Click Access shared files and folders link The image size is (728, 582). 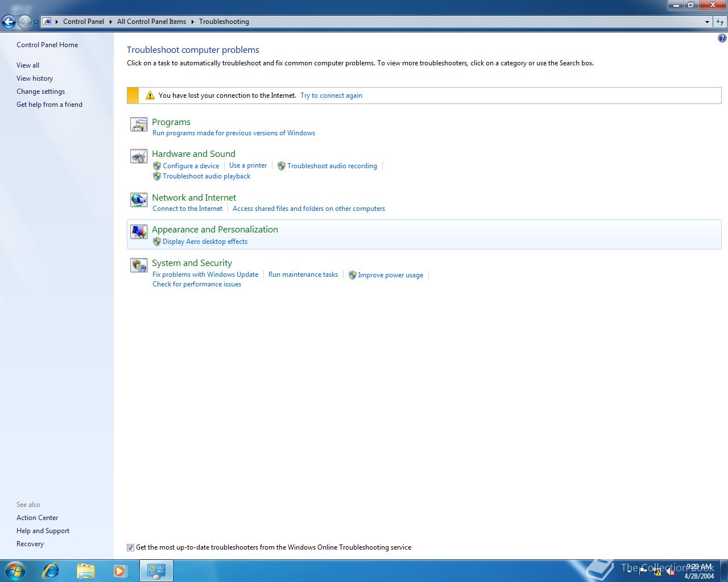[x=309, y=209]
